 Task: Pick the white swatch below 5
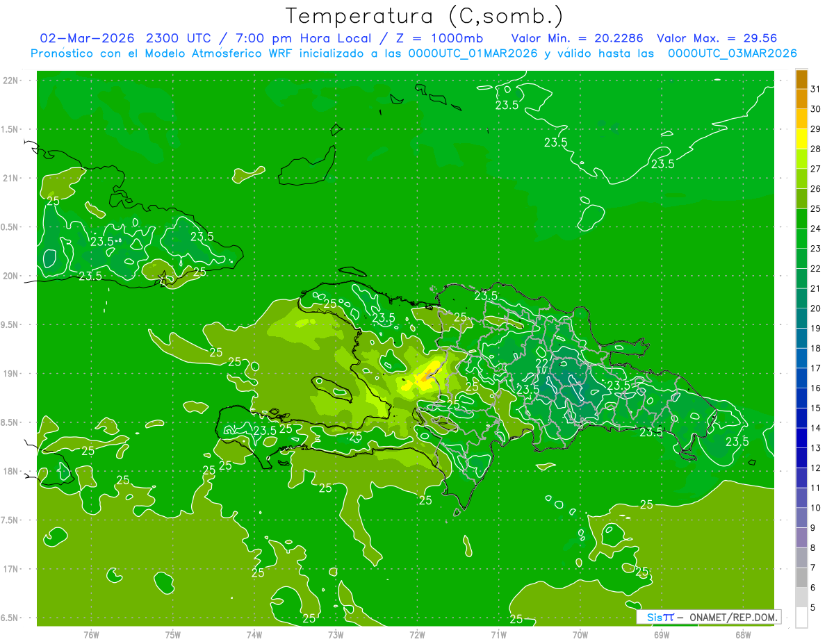click(x=801, y=618)
